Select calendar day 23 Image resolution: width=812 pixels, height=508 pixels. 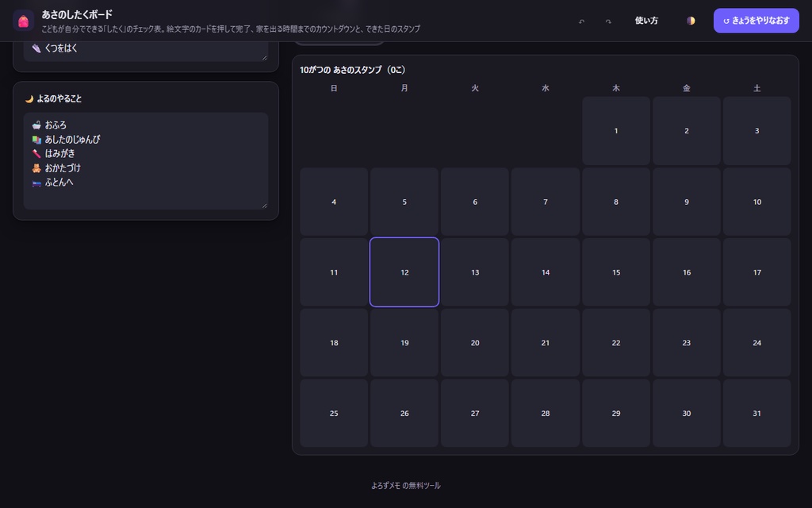tap(686, 343)
